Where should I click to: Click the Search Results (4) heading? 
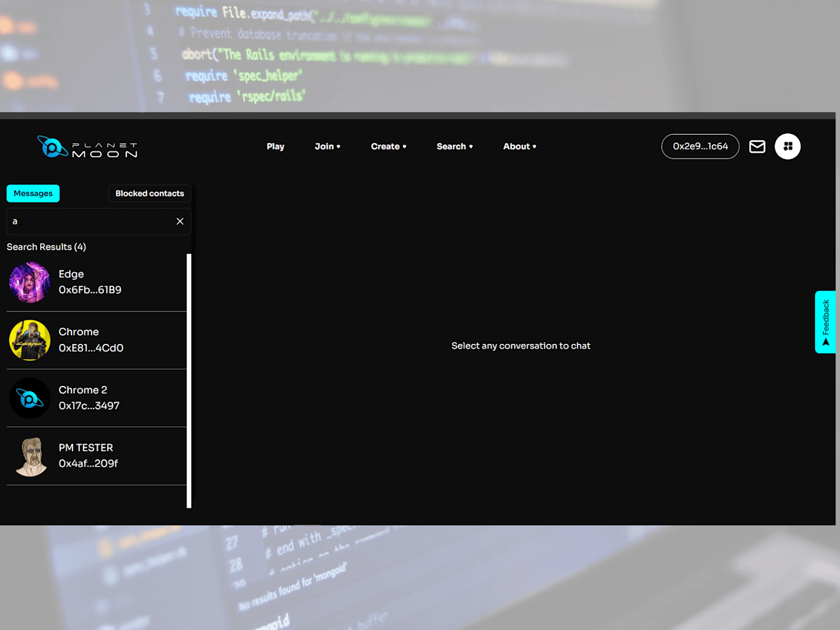click(46, 247)
